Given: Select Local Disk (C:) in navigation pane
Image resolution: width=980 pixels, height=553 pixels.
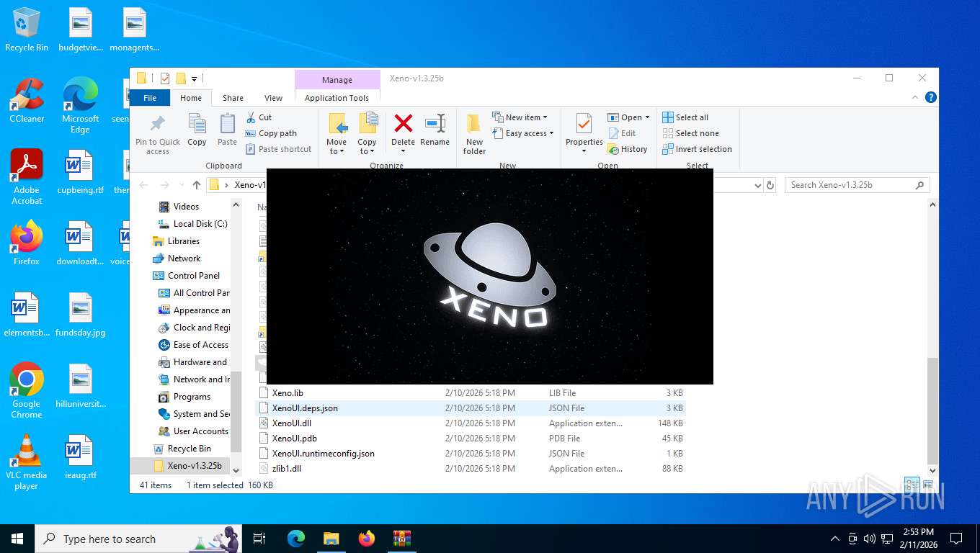Looking at the screenshot, I should click(x=193, y=224).
